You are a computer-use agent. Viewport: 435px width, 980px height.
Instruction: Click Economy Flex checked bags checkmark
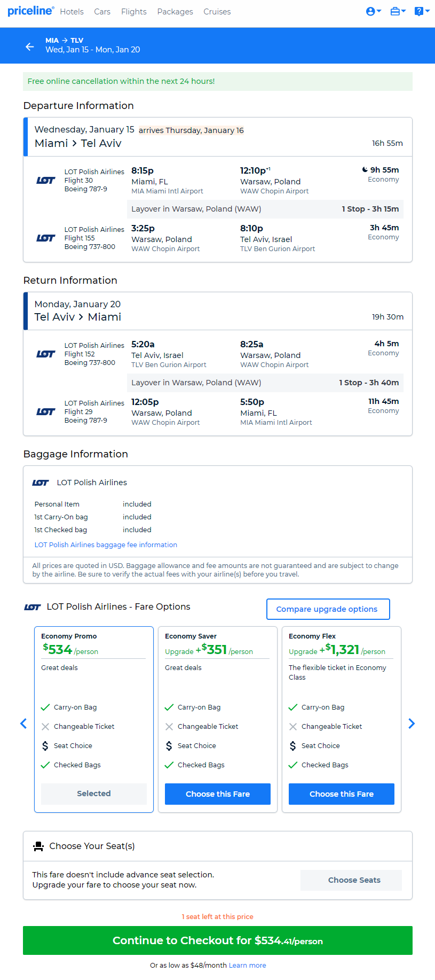(x=293, y=765)
